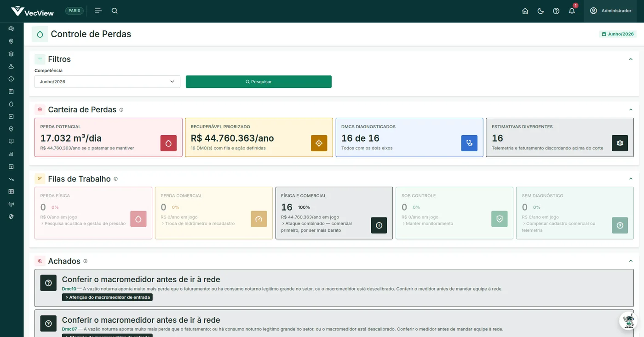
Task: Open the Dmc10 link in Achados
Action: (69, 289)
